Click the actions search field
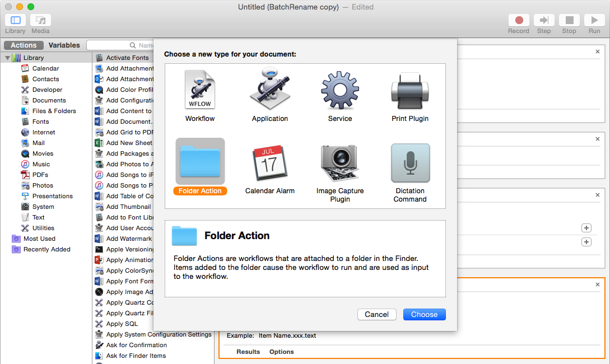Image resolution: width=610 pixels, height=364 pixels. pyautogui.click(x=120, y=45)
